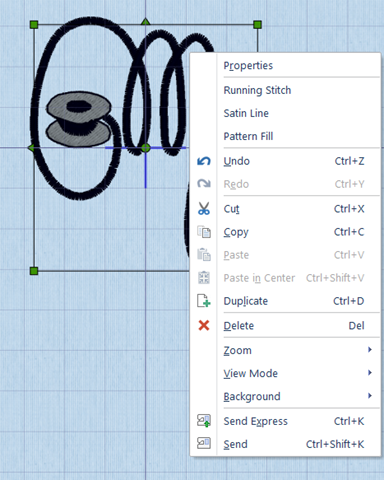Click the green triangle handle on left edge
Viewport: 384px width, 480px height.
(31, 148)
